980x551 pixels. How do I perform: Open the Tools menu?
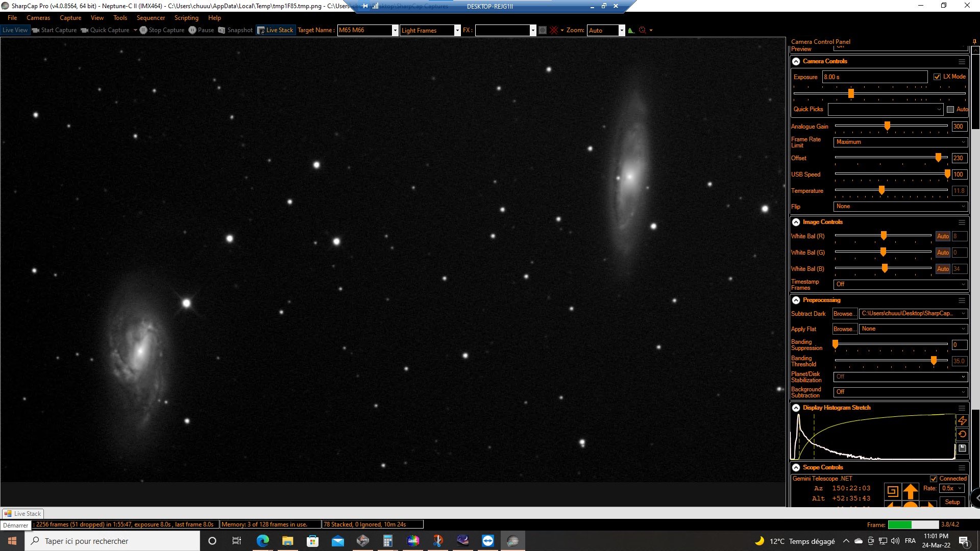pyautogui.click(x=120, y=18)
